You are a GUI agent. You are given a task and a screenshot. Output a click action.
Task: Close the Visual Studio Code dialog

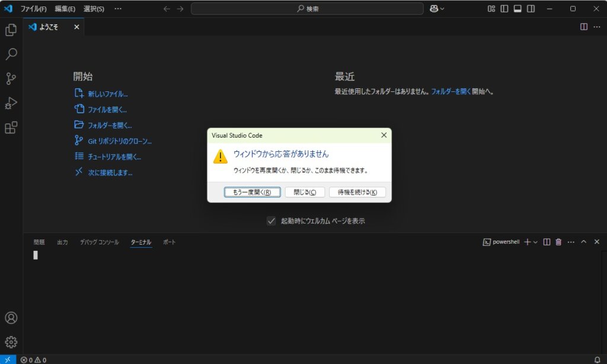pos(384,135)
